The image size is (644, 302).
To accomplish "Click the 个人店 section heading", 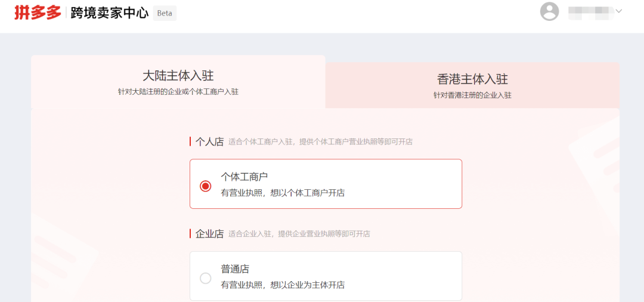I will pyautogui.click(x=209, y=142).
